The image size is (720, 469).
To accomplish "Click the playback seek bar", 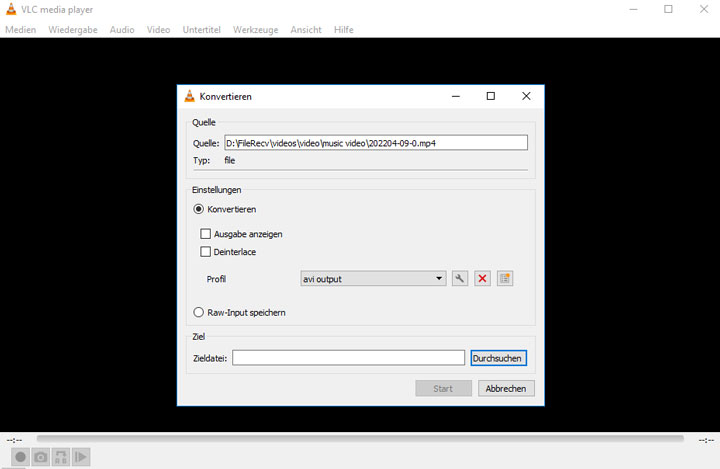I will [x=360, y=439].
